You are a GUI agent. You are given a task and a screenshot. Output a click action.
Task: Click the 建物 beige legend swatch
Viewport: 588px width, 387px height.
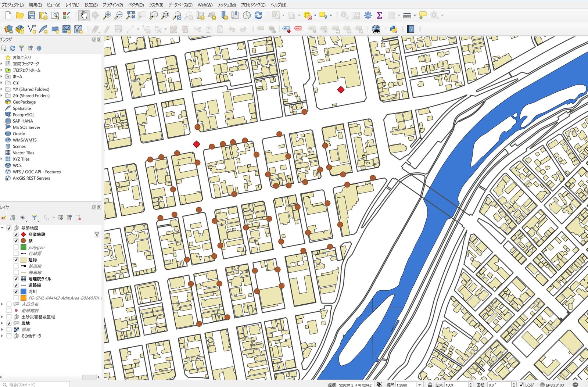[x=24, y=260]
